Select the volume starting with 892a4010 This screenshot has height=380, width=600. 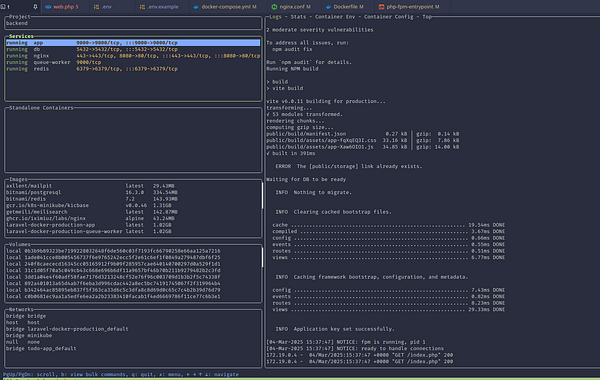(x=133, y=284)
